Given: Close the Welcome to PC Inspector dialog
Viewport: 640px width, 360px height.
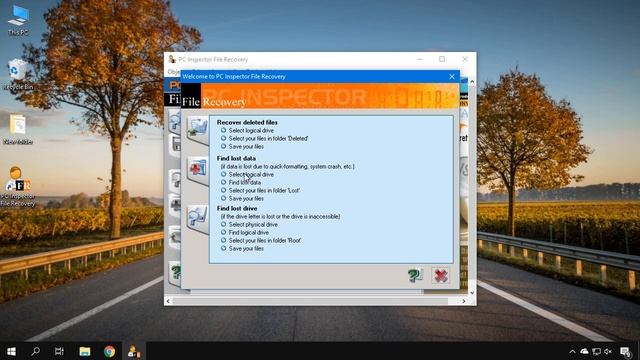Looking at the screenshot, I should [451, 76].
